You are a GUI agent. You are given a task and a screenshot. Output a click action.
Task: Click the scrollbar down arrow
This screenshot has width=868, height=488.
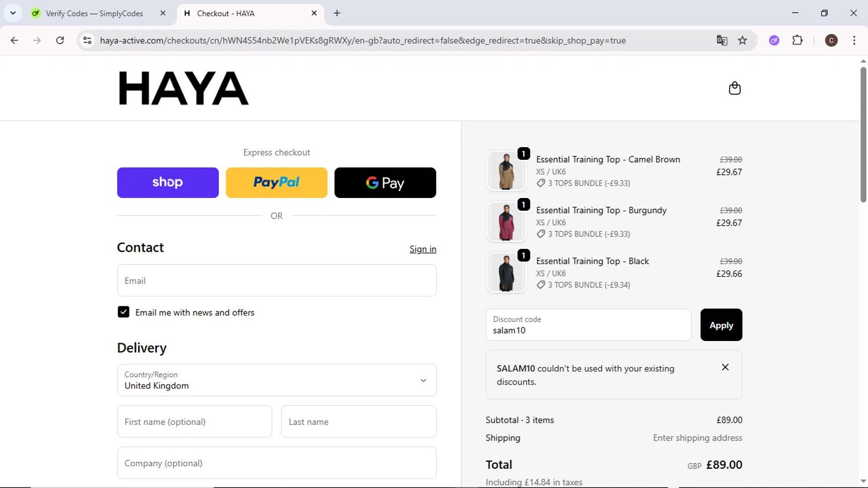point(863,481)
